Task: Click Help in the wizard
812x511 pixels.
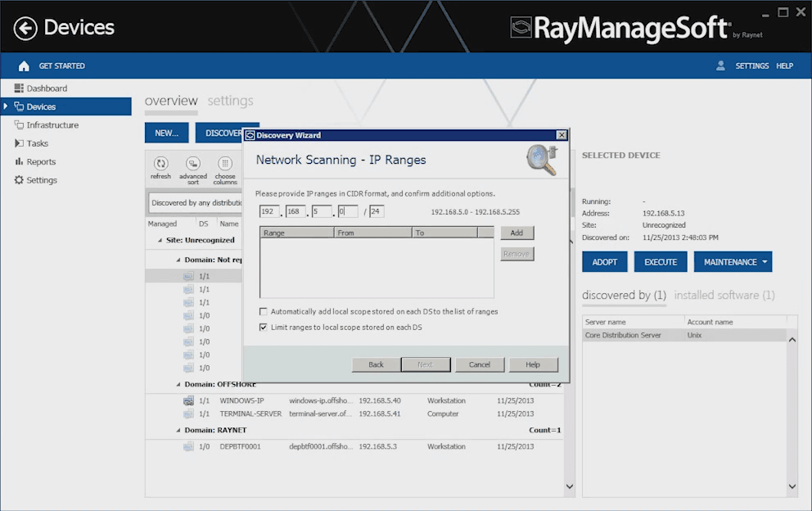Action: [x=533, y=364]
